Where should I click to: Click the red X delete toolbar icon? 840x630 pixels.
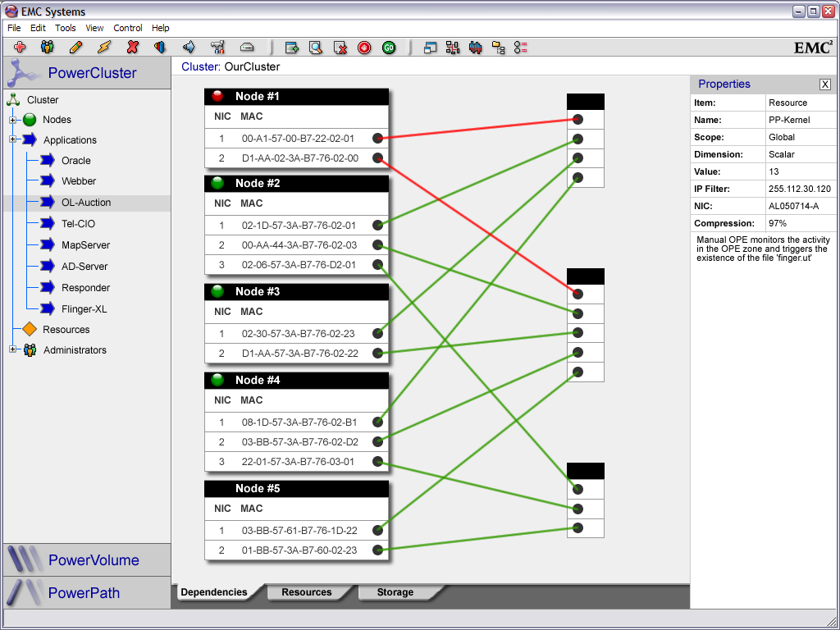pos(132,47)
